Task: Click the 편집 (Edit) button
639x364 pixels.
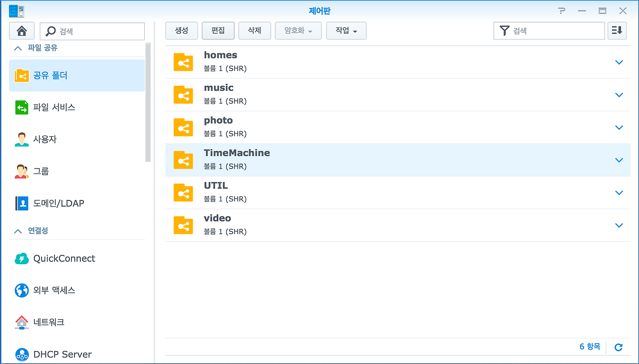Action: pyautogui.click(x=218, y=30)
